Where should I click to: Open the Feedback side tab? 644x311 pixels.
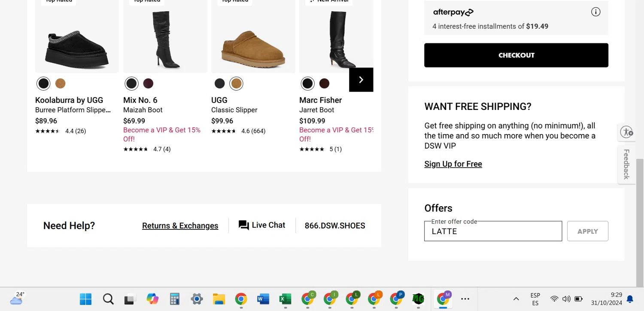[x=626, y=164]
